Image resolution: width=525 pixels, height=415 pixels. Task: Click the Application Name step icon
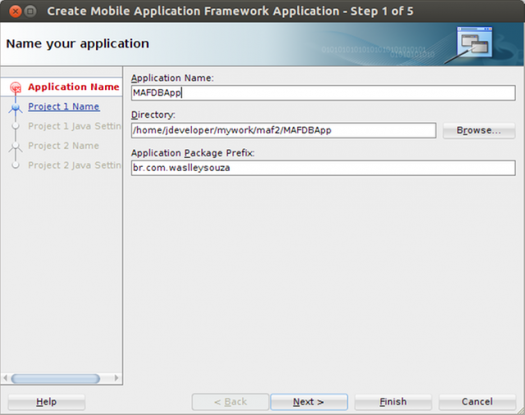pos(15,87)
